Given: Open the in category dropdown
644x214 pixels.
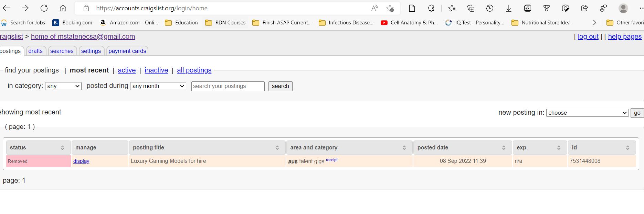Looking at the screenshot, I should [x=63, y=86].
